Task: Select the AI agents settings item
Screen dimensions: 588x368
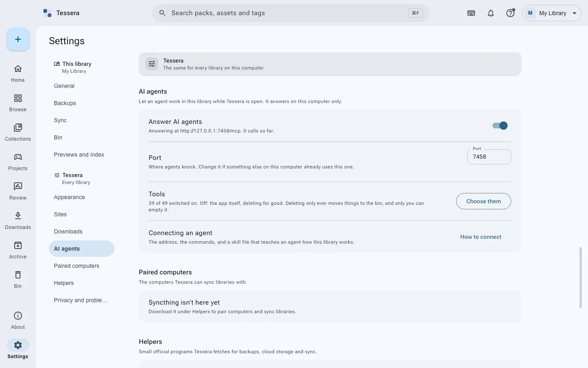Action: tap(82, 249)
